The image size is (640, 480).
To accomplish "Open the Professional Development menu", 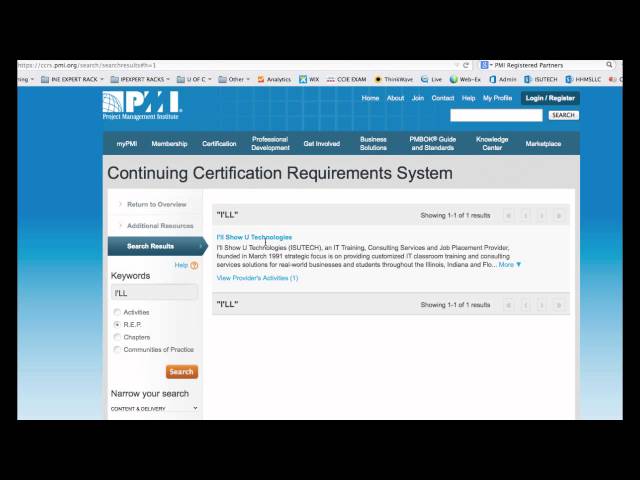I will (x=270, y=144).
